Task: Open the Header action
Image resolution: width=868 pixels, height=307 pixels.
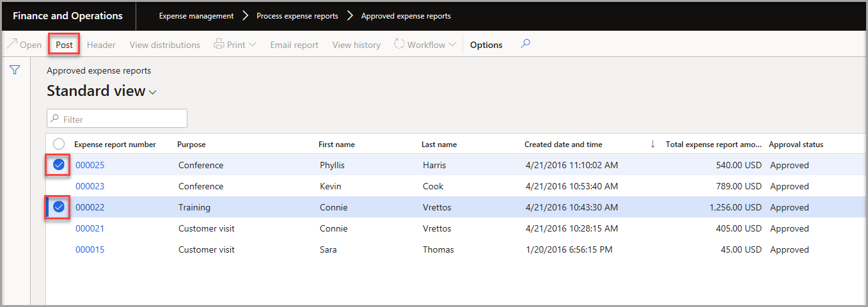Action: [x=101, y=45]
